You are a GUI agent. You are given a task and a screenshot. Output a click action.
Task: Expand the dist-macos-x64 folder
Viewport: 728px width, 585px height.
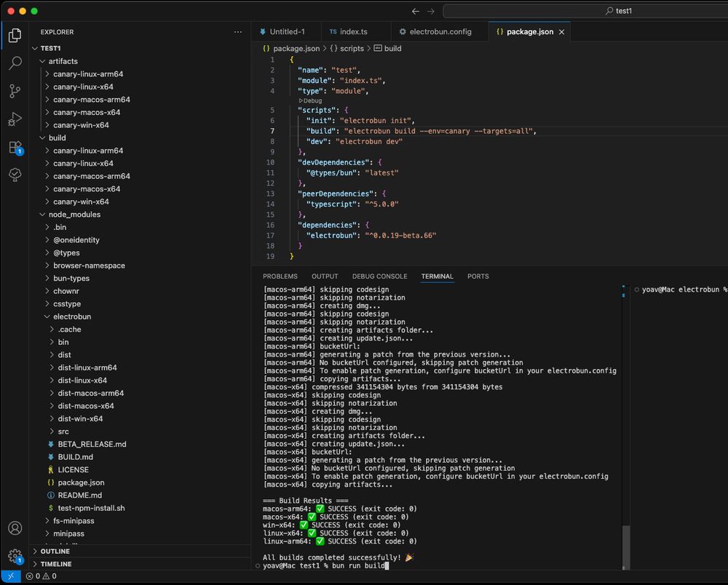click(139, 406)
